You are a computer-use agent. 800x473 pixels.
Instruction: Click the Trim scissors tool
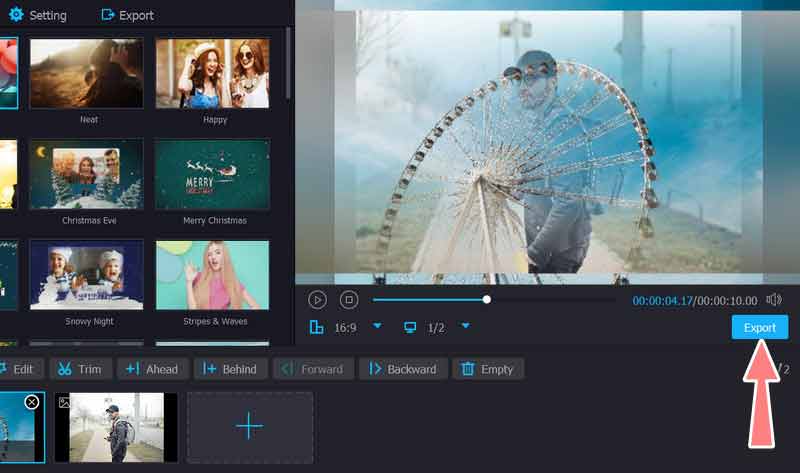point(79,369)
